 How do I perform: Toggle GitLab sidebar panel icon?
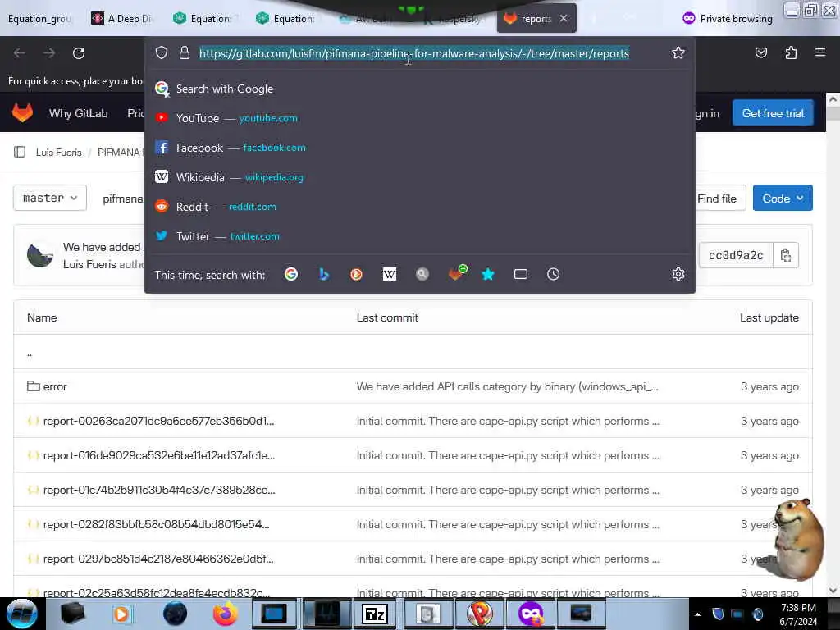pos(20,152)
